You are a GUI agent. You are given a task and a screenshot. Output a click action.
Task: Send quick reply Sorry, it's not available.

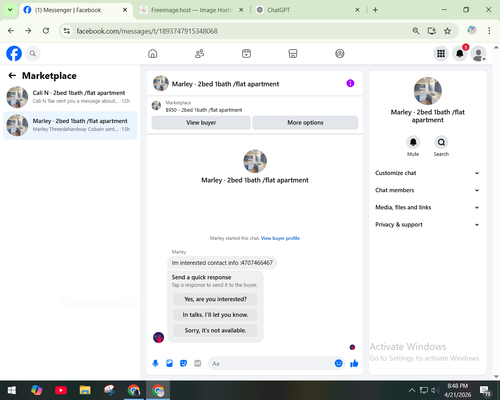tap(215, 330)
